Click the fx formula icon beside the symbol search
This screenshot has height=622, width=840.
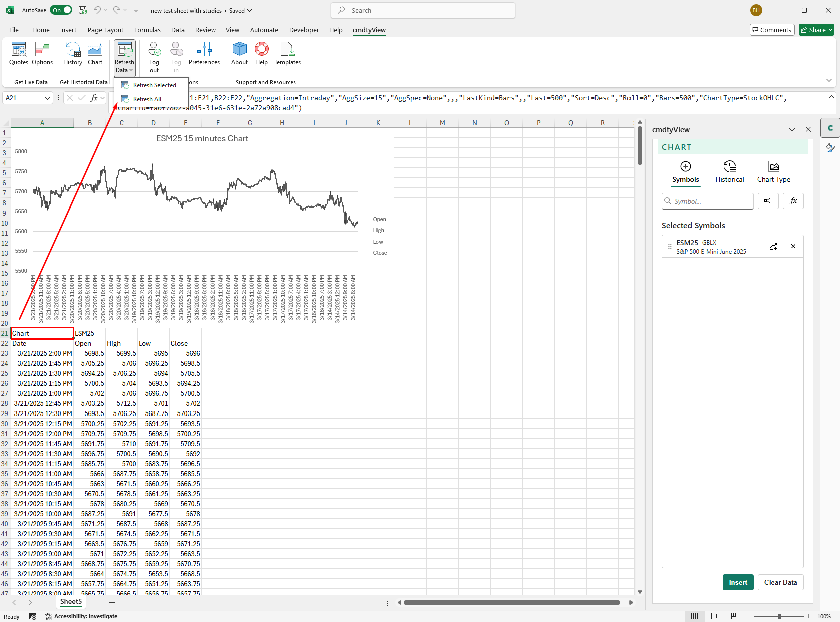point(793,201)
